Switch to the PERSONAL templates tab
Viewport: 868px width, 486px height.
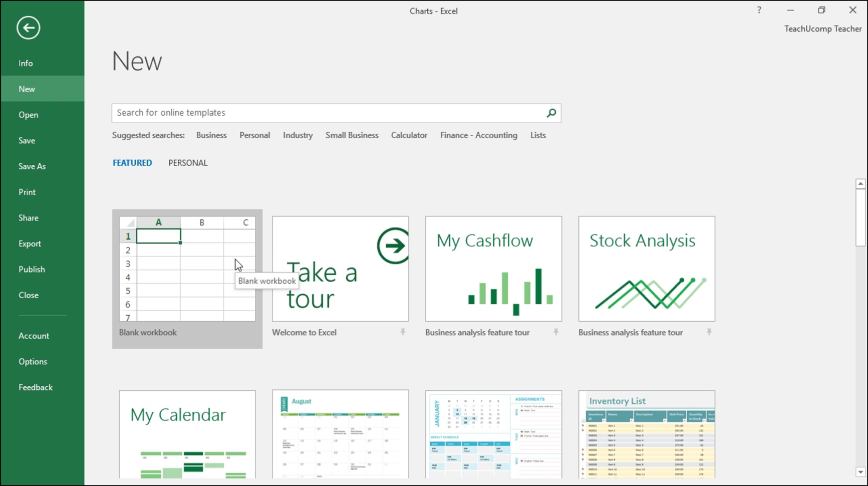pos(188,162)
